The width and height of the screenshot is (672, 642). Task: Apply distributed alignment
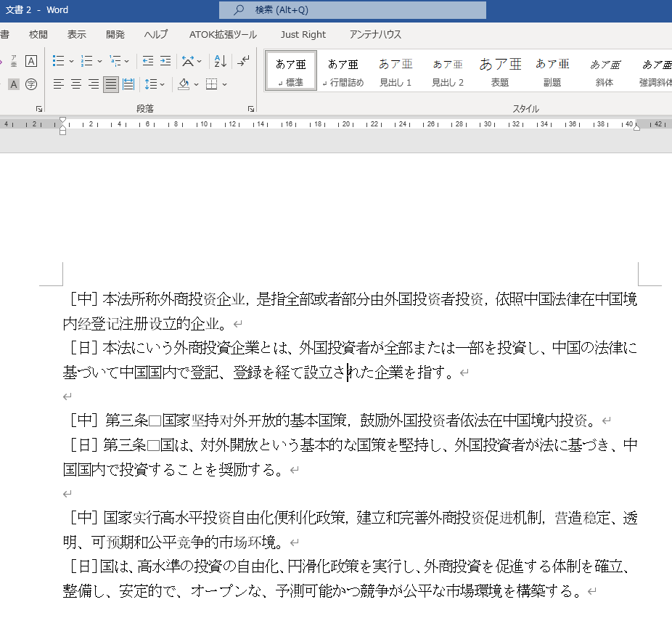pyautogui.click(x=128, y=84)
